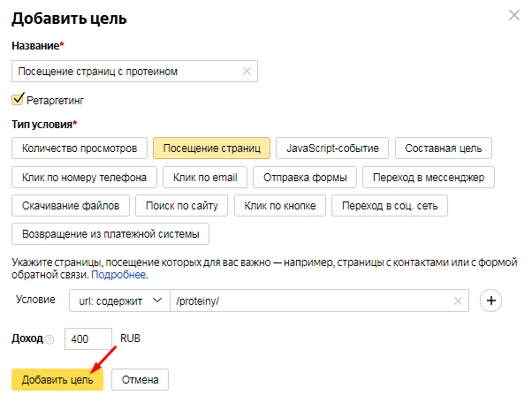Toggle the Ретаргетинг checkbox

pos(18,100)
